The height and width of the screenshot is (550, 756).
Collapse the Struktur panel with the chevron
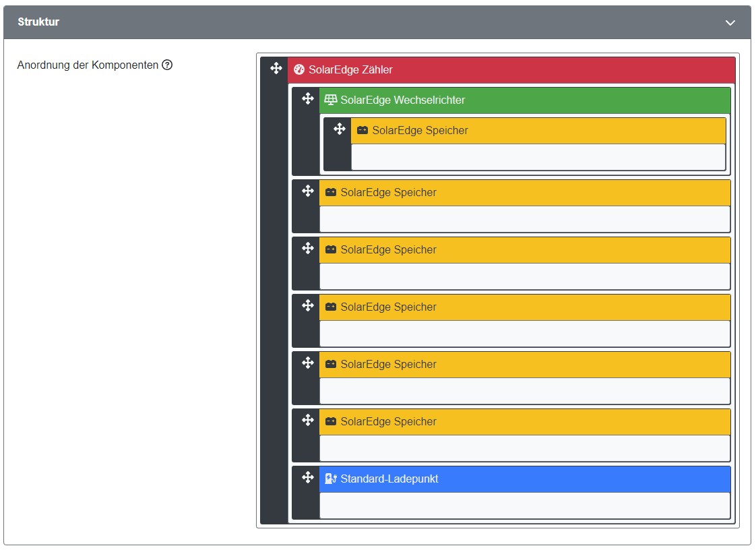[x=730, y=23]
